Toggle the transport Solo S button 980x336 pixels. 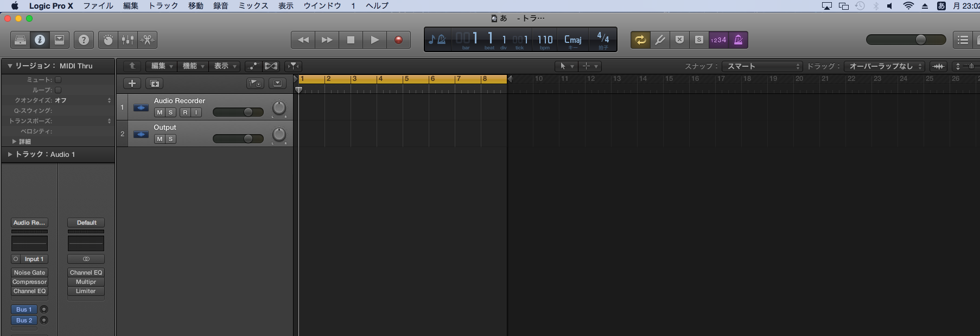(x=699, y=40)
